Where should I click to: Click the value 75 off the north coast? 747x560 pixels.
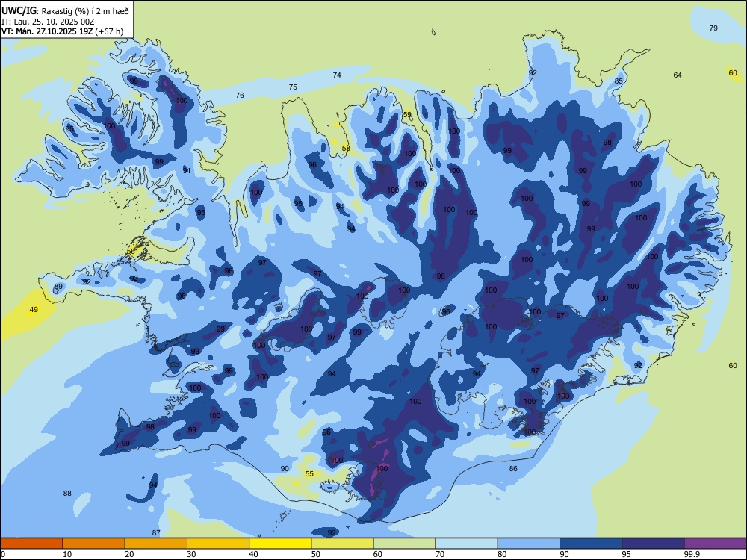(293, 87)
